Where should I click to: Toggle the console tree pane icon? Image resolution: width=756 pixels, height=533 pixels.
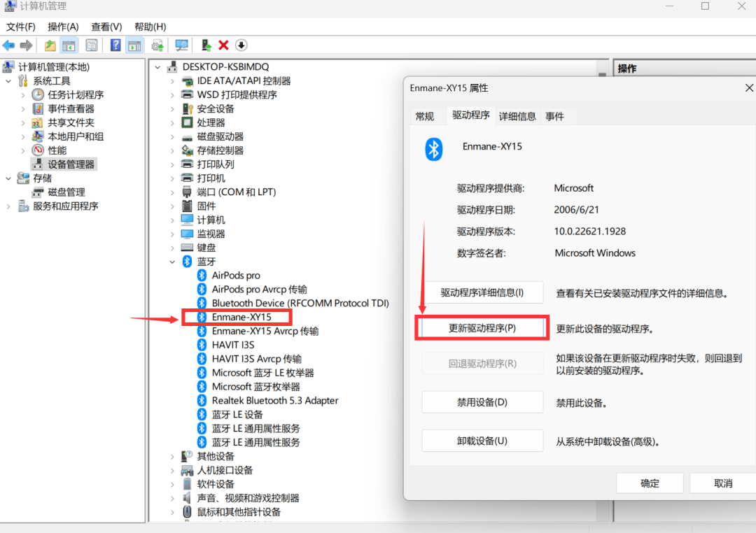coord(67,45)
